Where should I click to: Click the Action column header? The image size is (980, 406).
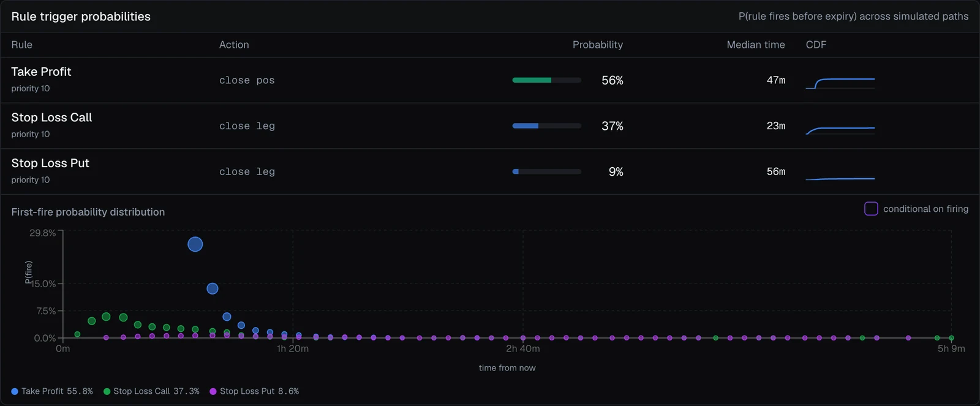click(x=234, y=45)
